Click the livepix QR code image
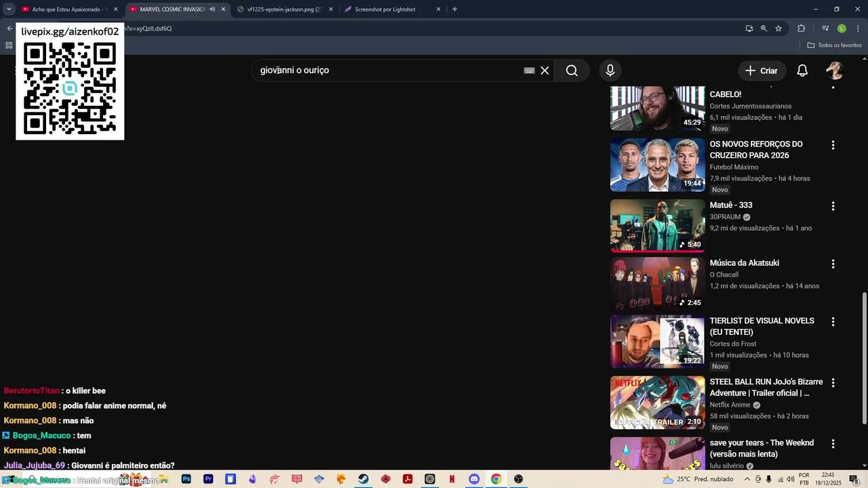The image size is (868, 488). (x=70, y=88)
